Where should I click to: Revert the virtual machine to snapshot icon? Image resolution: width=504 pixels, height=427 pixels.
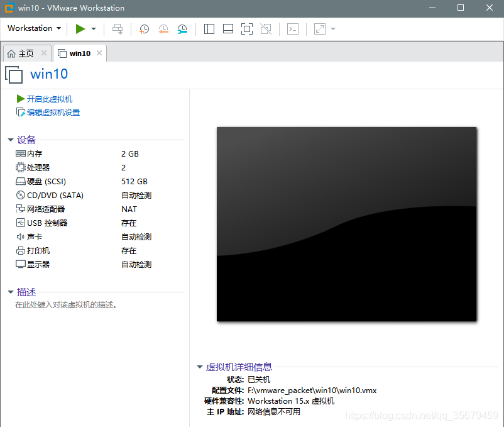click(163, 29)
